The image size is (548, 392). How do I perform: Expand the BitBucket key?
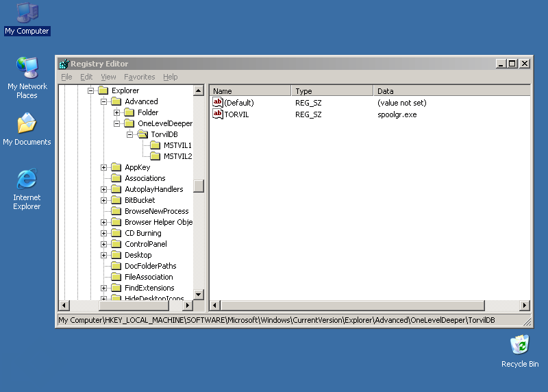point(104,200)
